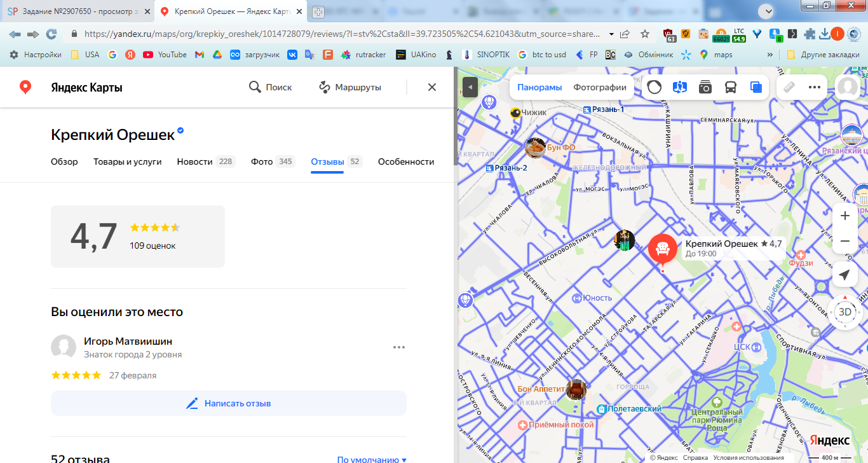Open the Поиск search in sidebar

[271, 87]
